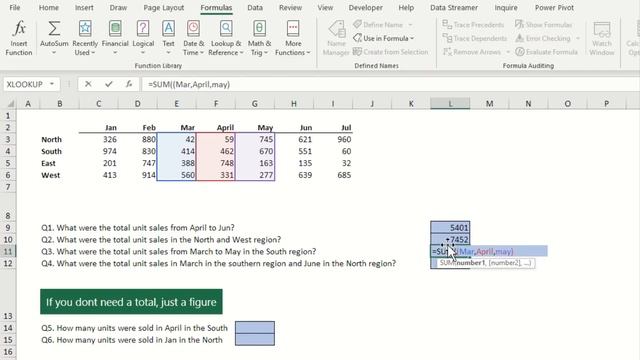Switch to the Developer tab
Viewport: 640px width, 360px height.
point(365,7)
